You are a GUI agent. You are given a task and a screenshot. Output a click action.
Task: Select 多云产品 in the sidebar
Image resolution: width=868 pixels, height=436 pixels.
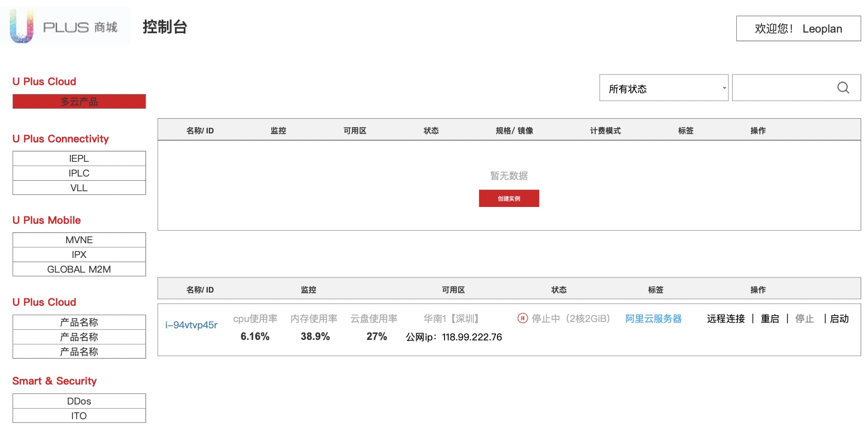click(x=79, y=101)
